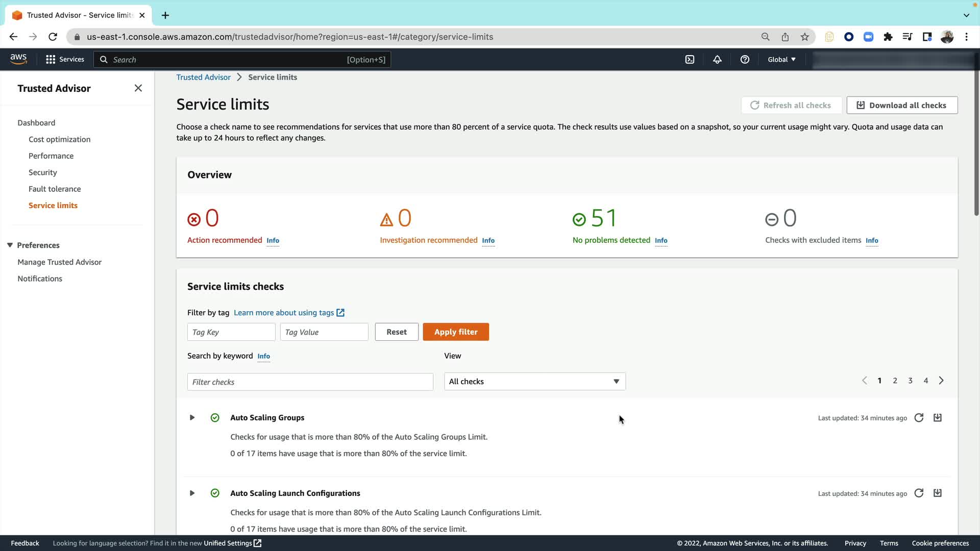This screenshot has height=551, width=980.
Task: Select Fault tolerance in sidebar
Action: click(55, 189)
